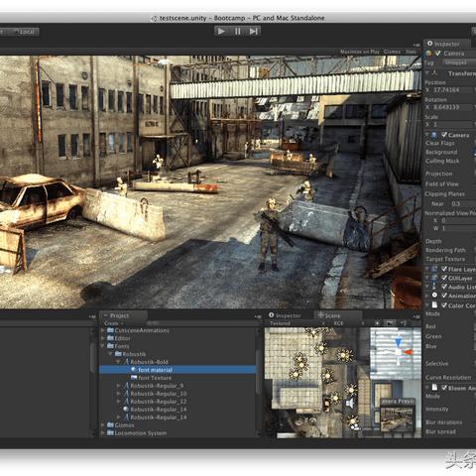This screenshot has width=476, height=476.
Task: Switch to the Scene tab
Action: click(338, 315)
